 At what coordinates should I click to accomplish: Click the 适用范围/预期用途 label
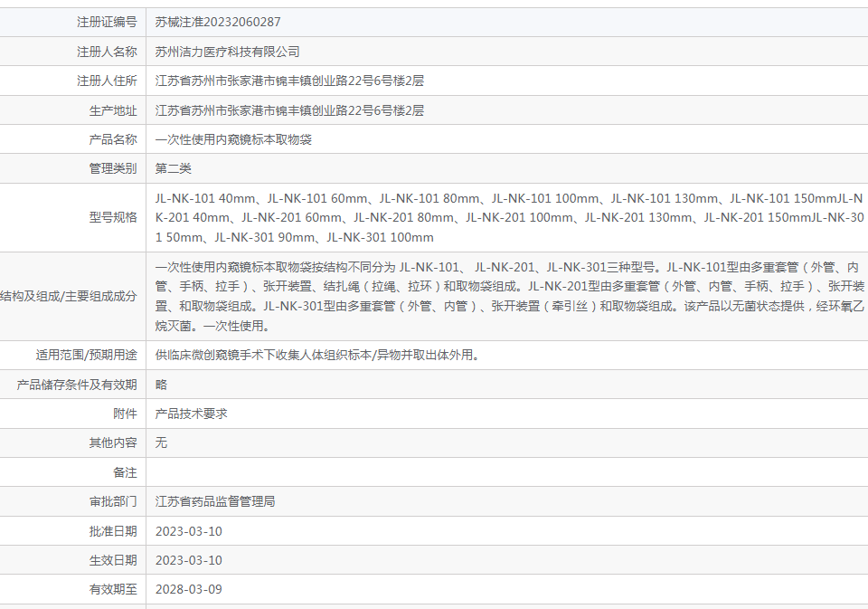click(x=87, y=356)
